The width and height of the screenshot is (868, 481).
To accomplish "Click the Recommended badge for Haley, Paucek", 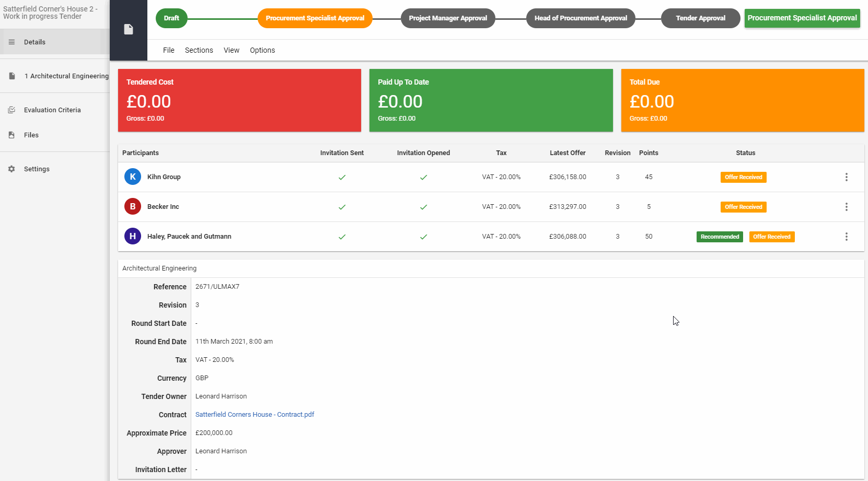I will (x=720, y=237).
